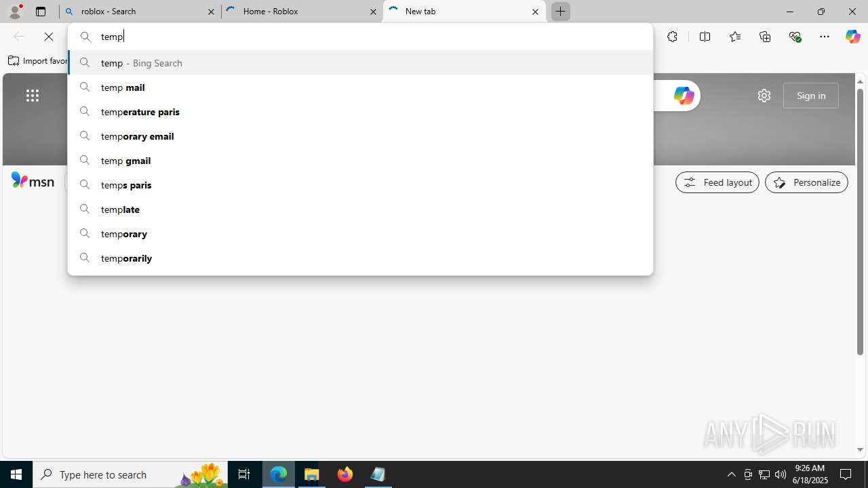Select suggestion 'temporary'

point(360,233)
